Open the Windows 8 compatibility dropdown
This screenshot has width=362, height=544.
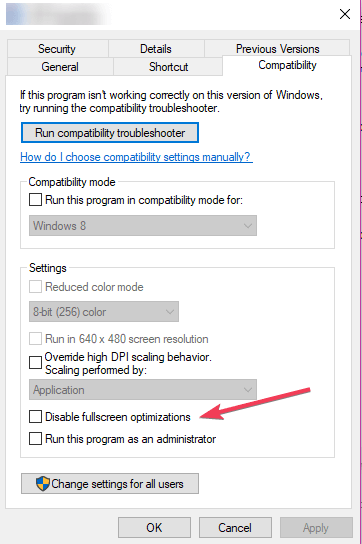pos(143,226)
